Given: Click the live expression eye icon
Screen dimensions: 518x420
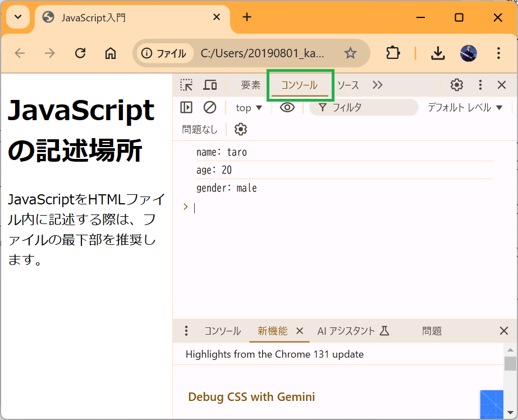Looking at the screenshot, I should [x=287, y=107].
